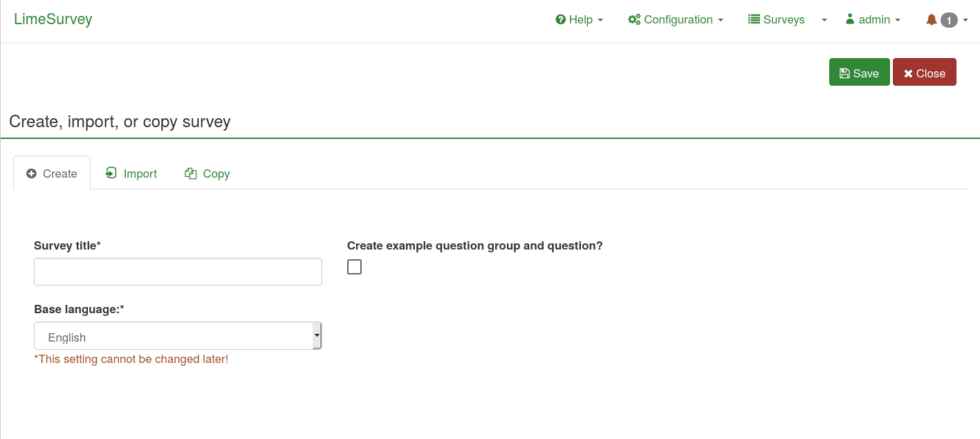The width and height of the screenshot is (980, 439).
Task: Click the Import tab arrow icon
Action: (x=111, y=173)
